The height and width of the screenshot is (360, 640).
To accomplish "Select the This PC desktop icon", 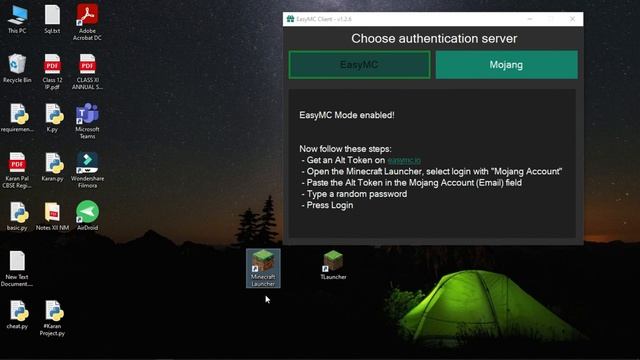I will 17,19.
